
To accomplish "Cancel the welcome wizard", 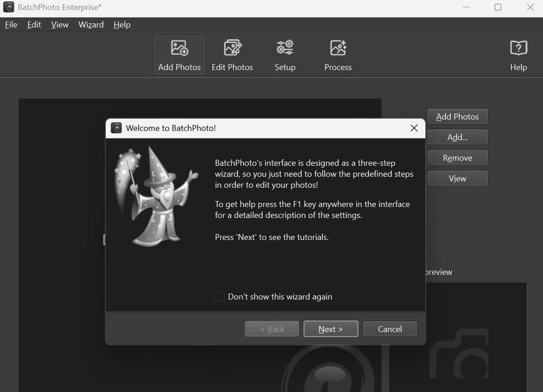I will [x=390, y=329].
